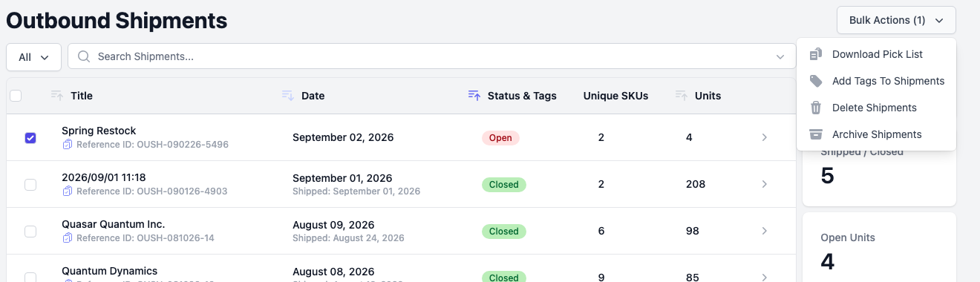Click the Unique SKUs column header
Image resolution: width=980 pixels, height=282 pixels.
pos(615,96)
